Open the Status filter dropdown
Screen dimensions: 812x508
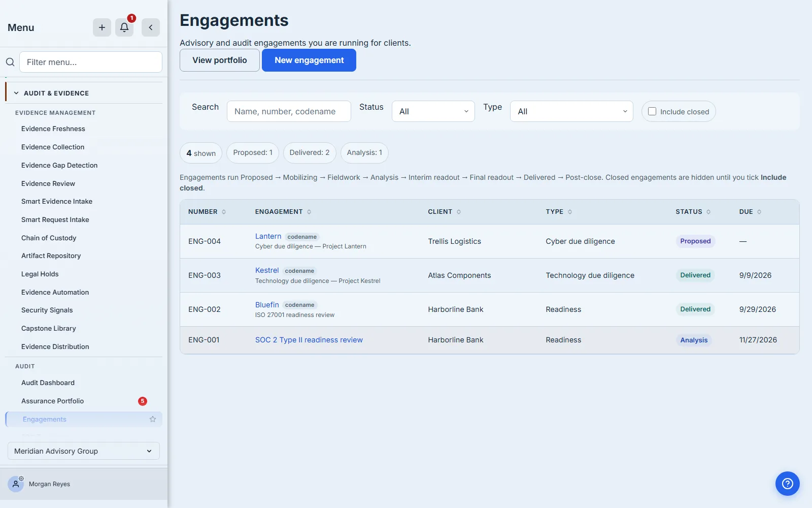(433, 111)
